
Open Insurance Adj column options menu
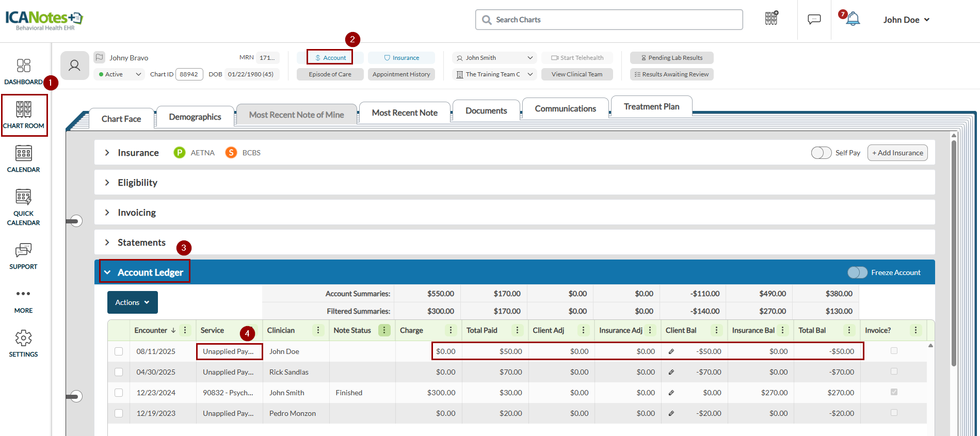[x=650, y=330]
